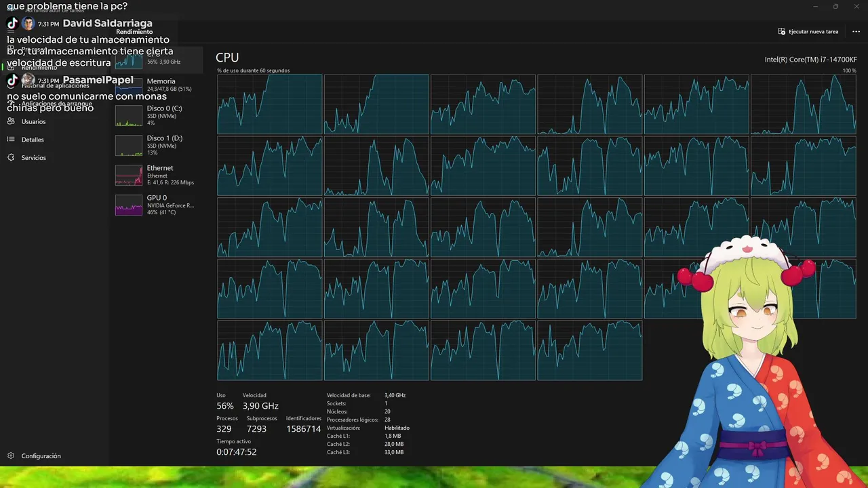
Task: Click the Virtualización Habilitado value
Action: [x=397, y=428]
